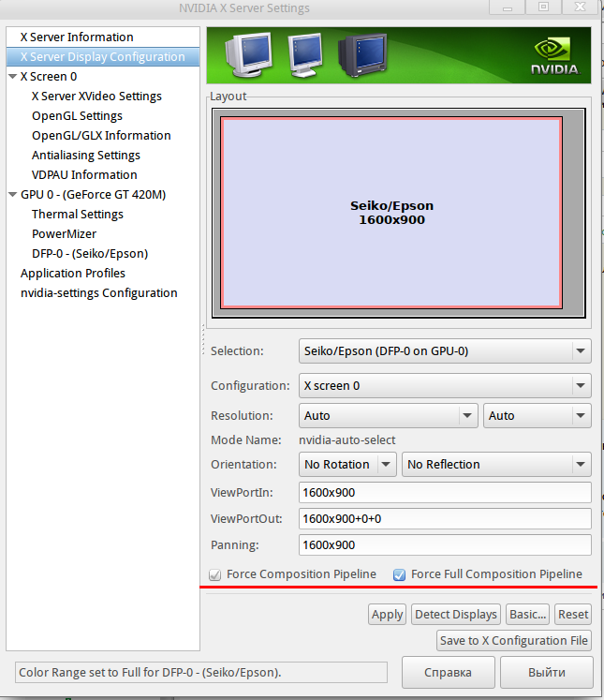Click the Справка help button
Screen dimensions: 604x700
point(448,672)
